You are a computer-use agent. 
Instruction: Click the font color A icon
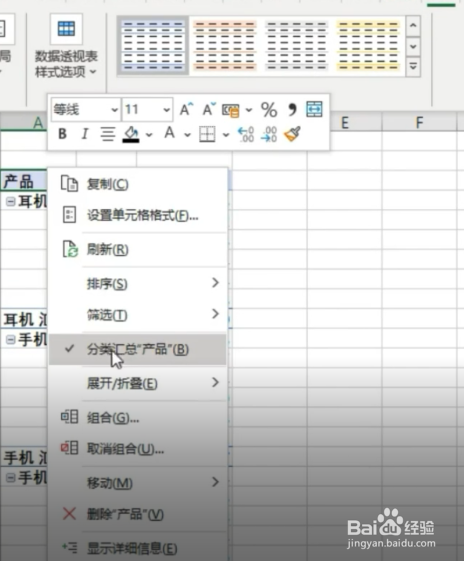(x=170, y=133)
